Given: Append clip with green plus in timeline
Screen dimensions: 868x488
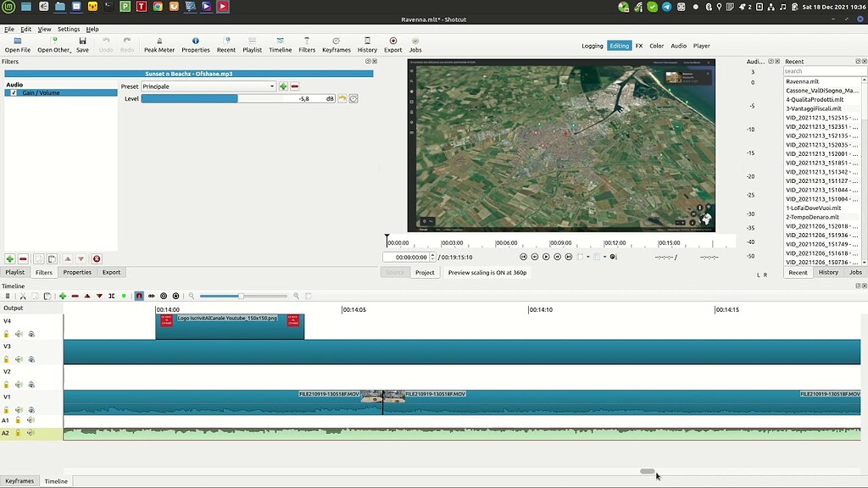Looking at the screenshot, I should click(x=63, y=296).
